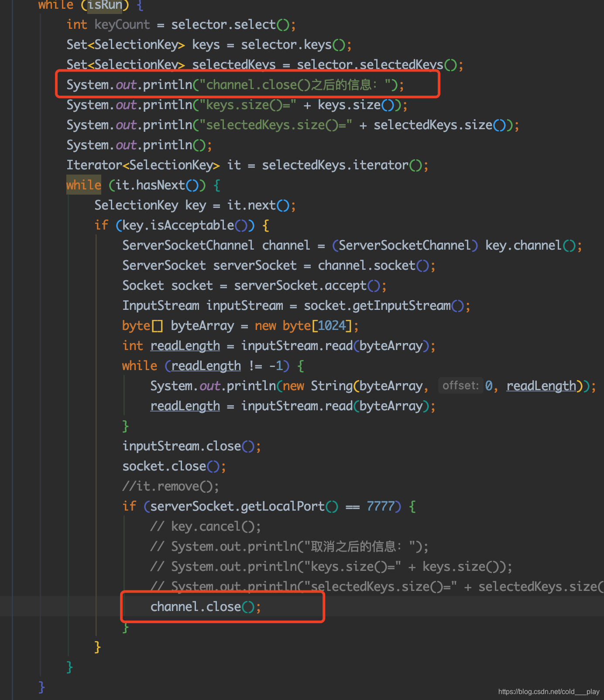Click the empty 'System.out.println();' line
Viewport: 604px width, 700px height.
coord(139,145)
